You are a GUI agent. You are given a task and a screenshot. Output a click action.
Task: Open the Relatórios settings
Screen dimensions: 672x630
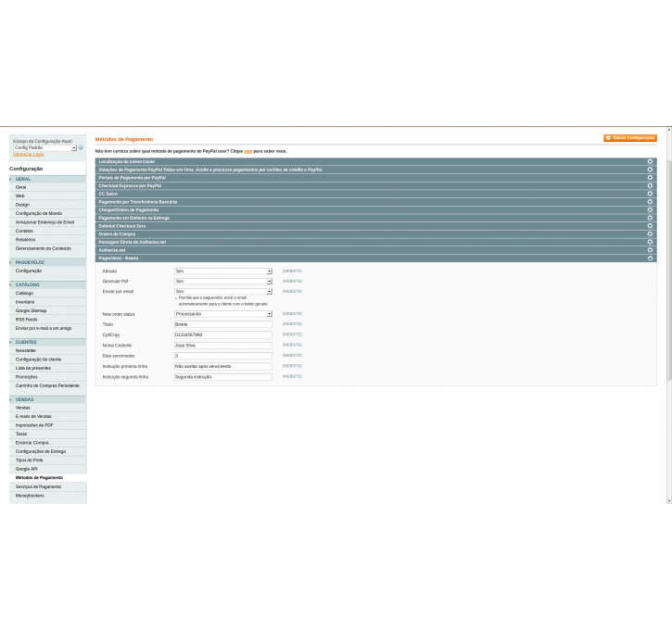coord(26,240)
